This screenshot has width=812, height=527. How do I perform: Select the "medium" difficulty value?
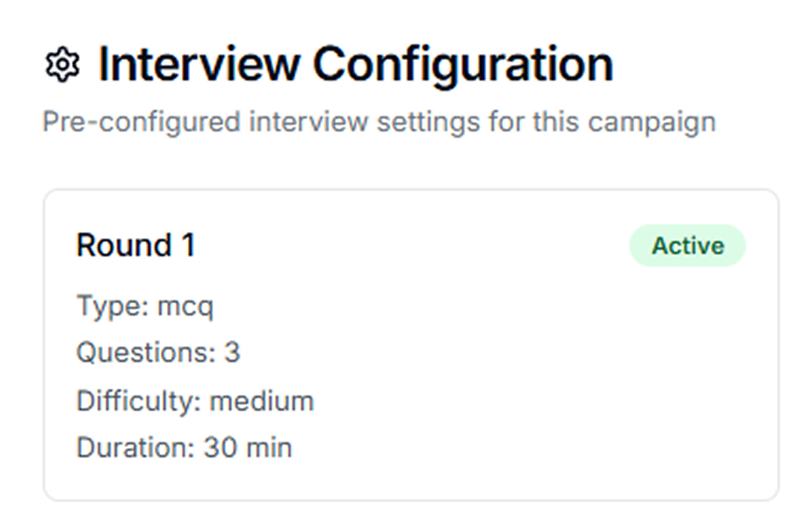point(262,401)
